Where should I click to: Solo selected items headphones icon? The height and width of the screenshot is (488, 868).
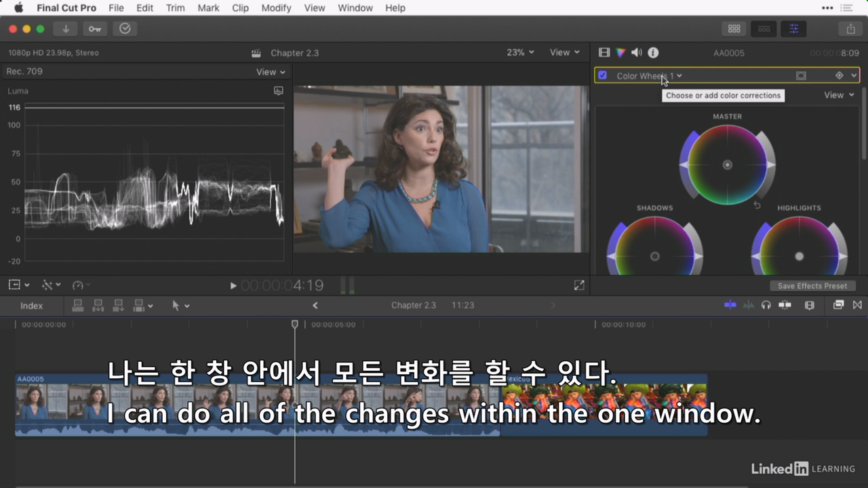coord(766,305)
